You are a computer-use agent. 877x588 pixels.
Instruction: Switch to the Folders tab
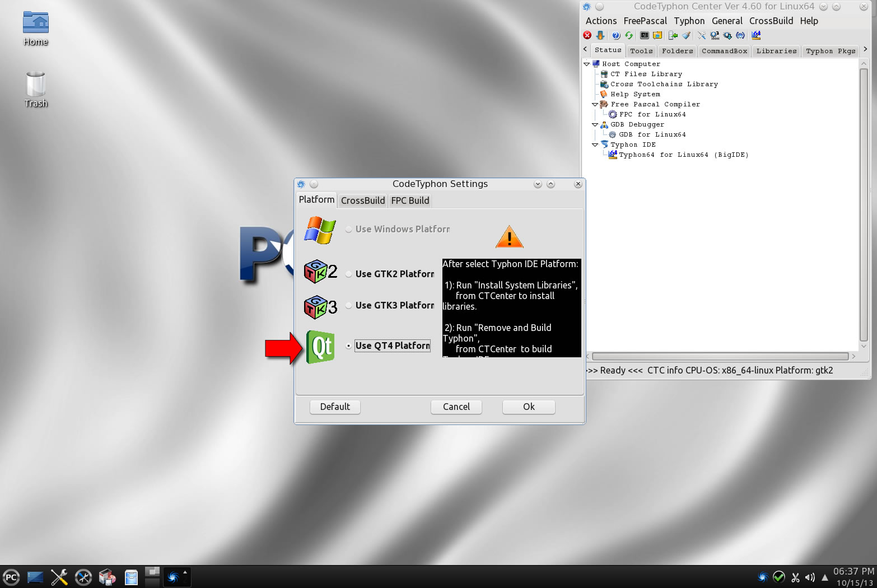(677, 51)
